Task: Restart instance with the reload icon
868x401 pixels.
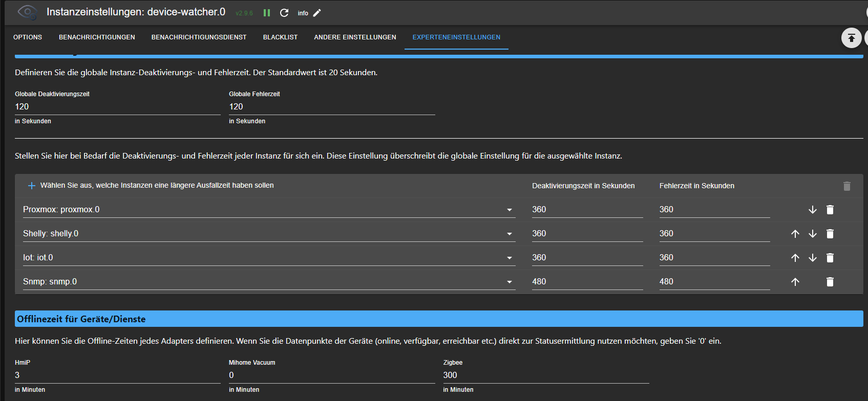Action: (284, 13)
